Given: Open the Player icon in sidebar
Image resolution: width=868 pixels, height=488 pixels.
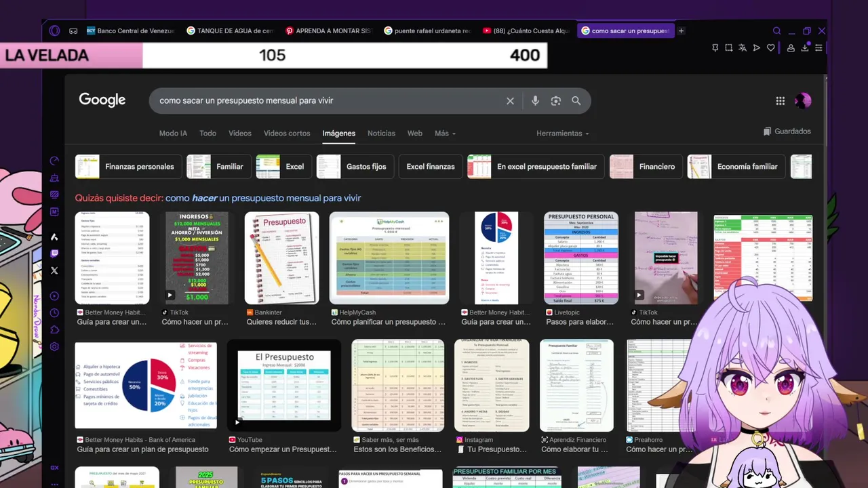Looking at the screenshot, I should coord(54,296).
